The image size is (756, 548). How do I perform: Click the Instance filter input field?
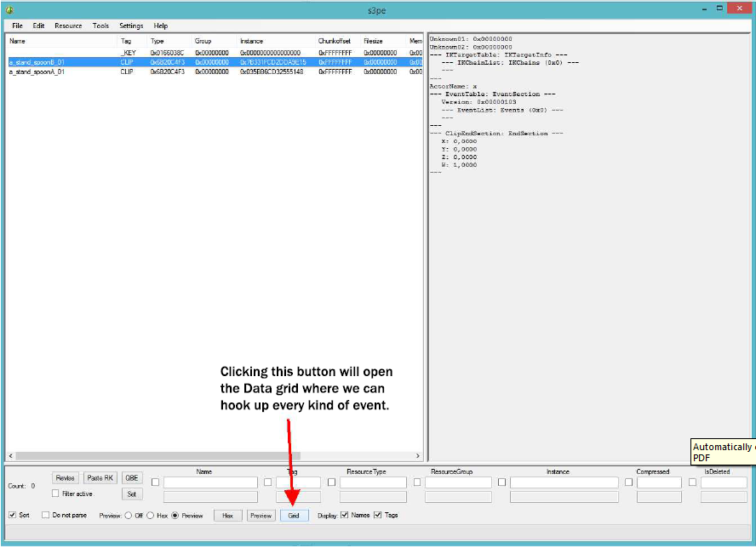coord(564,482)
